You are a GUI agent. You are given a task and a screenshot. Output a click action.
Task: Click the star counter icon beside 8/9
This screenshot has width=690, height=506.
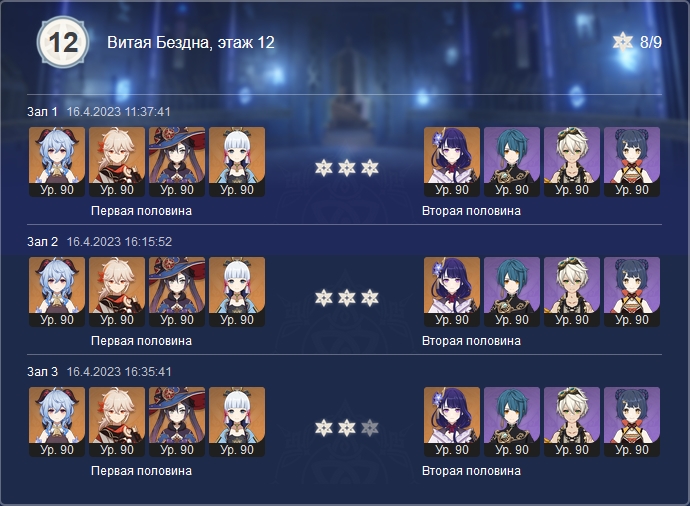623,42
